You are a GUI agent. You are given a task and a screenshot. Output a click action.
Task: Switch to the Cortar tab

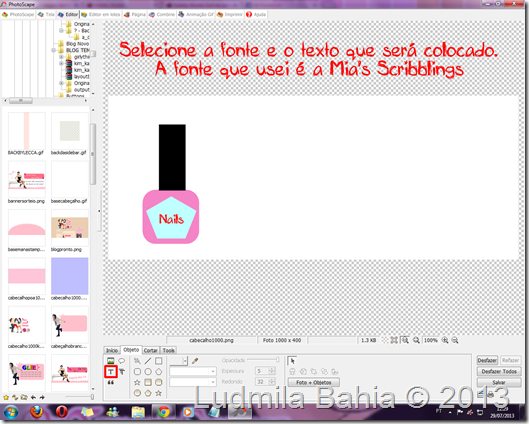tap(150, 350)
